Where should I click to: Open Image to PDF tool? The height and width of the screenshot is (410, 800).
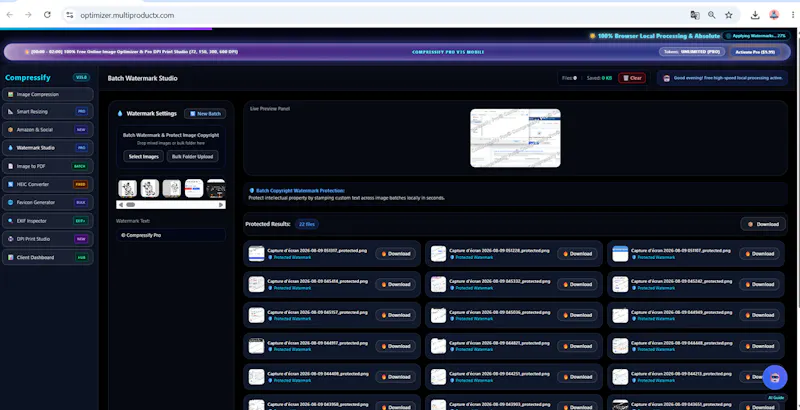click(47, 166)
